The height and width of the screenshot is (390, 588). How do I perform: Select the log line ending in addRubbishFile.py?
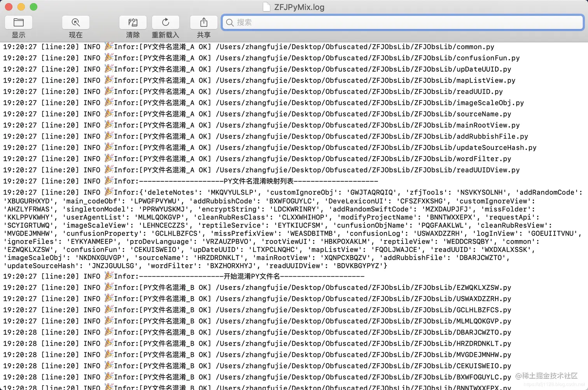pyautogui.click(x=266, y=137)
